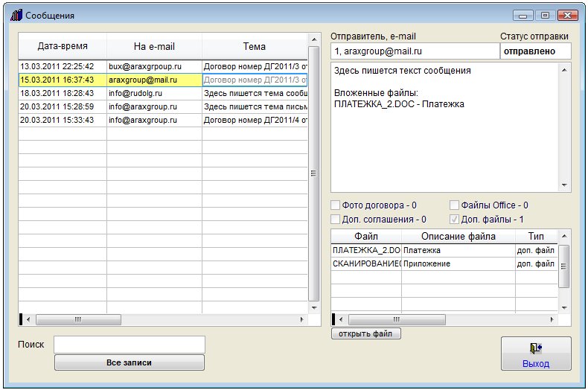Viewport: 588px width, 390px height.
Task: Toggle the Фото договора checkbox
Action: 336,205
